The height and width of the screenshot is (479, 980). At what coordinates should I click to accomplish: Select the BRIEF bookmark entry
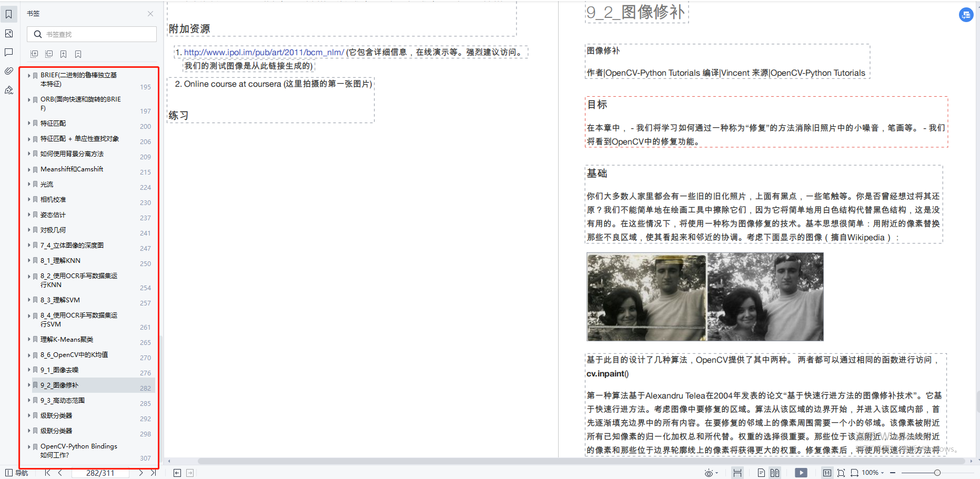coord(79,79)
